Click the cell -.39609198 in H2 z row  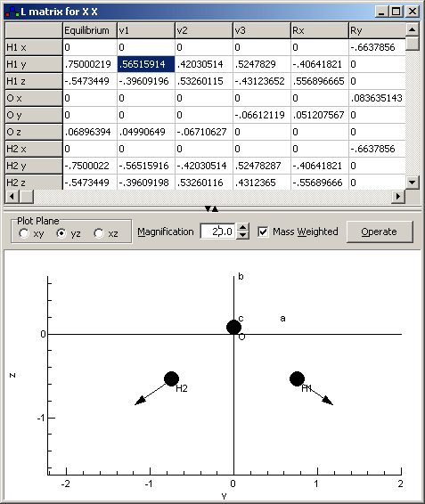(146, 183)
